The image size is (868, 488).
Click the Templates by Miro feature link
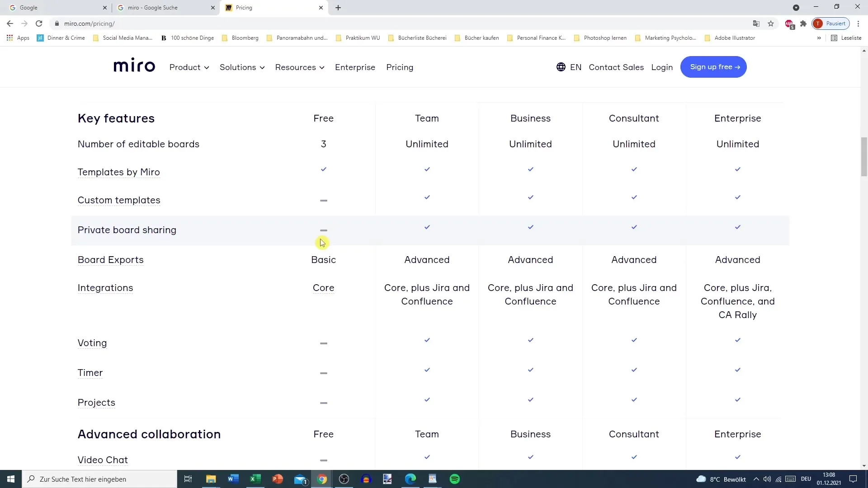119,172
